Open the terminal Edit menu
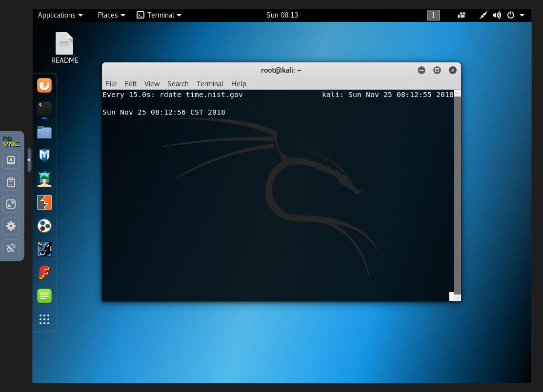543x392 pixels. tap(131, 84)
